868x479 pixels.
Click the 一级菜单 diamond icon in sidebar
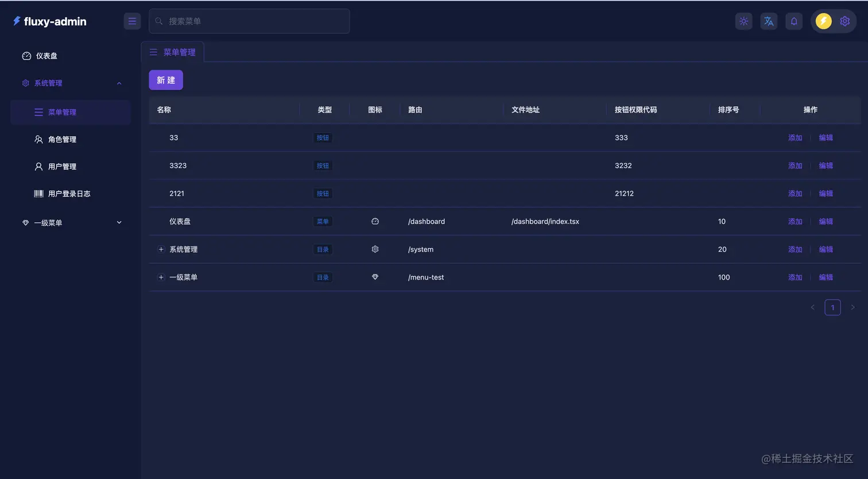tap(25, 223)
